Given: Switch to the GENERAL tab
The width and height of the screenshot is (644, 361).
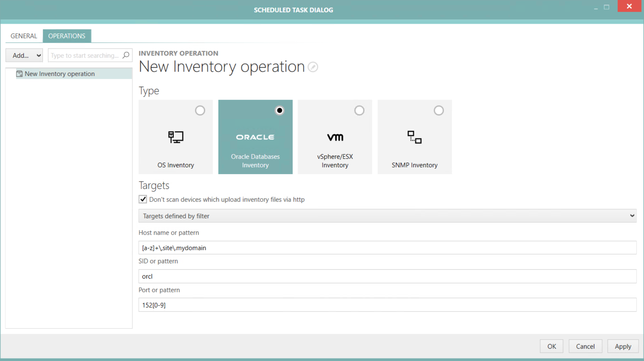Looking at the screenshot, I should [x=23, y=36].
